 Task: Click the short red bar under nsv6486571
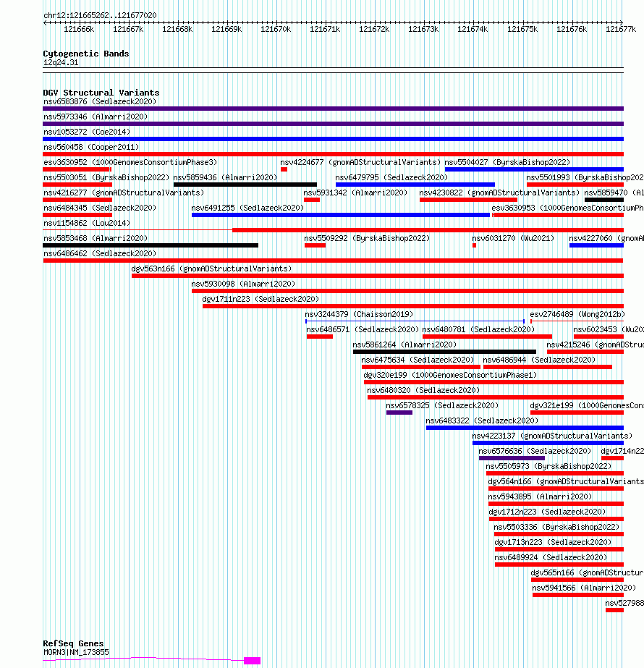[319, 337]
